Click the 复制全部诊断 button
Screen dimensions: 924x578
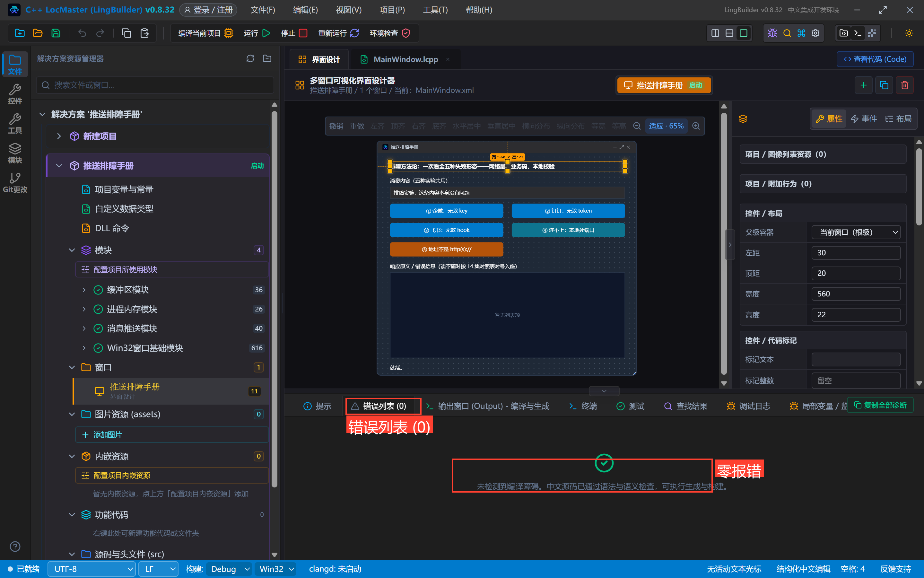pyautogui.click(x=880, y=405)
